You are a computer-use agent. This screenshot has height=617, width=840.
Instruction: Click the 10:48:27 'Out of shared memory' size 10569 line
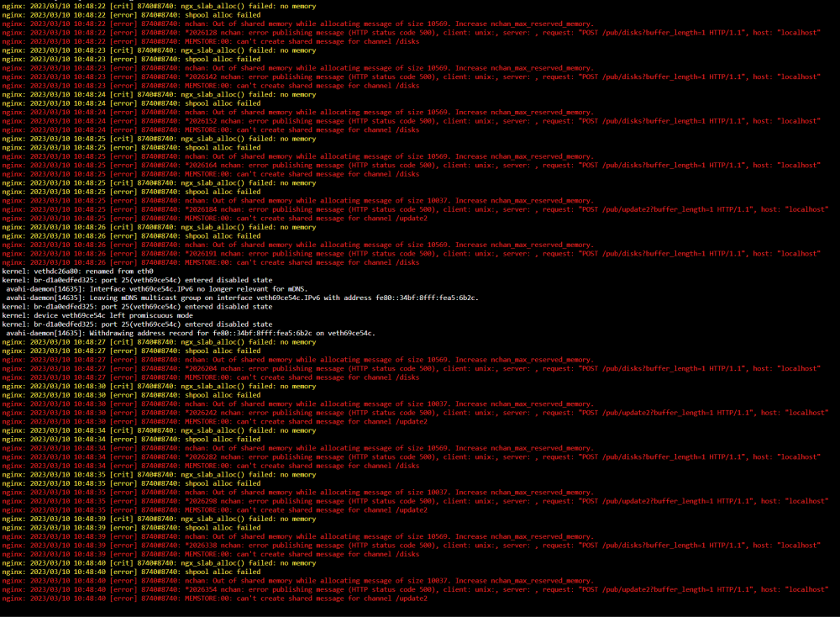(x=298, y=360)
